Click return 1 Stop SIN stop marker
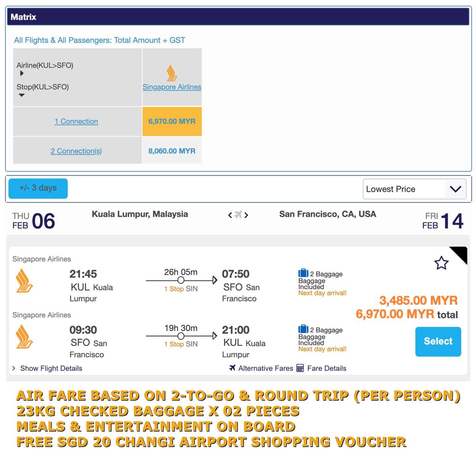The image size is (476, 455). pos(181,336)
